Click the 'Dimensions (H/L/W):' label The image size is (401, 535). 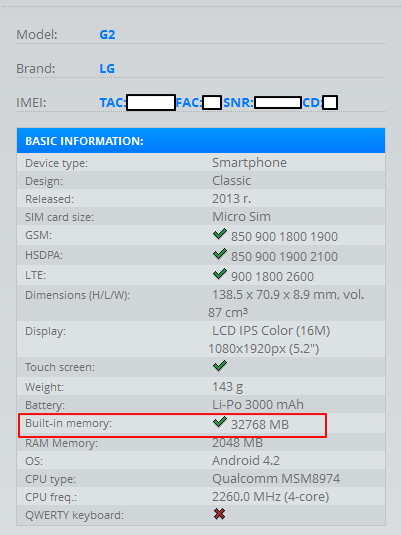(x=77, y=295)
